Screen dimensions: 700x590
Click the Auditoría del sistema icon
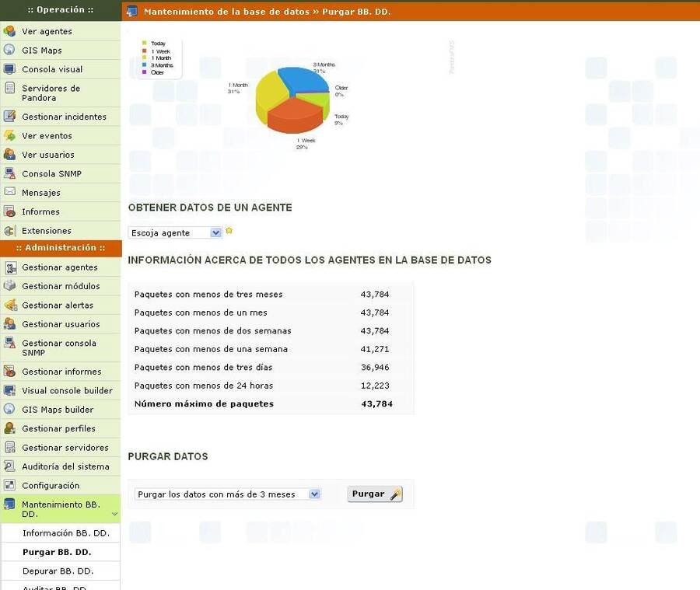point(9,466)
